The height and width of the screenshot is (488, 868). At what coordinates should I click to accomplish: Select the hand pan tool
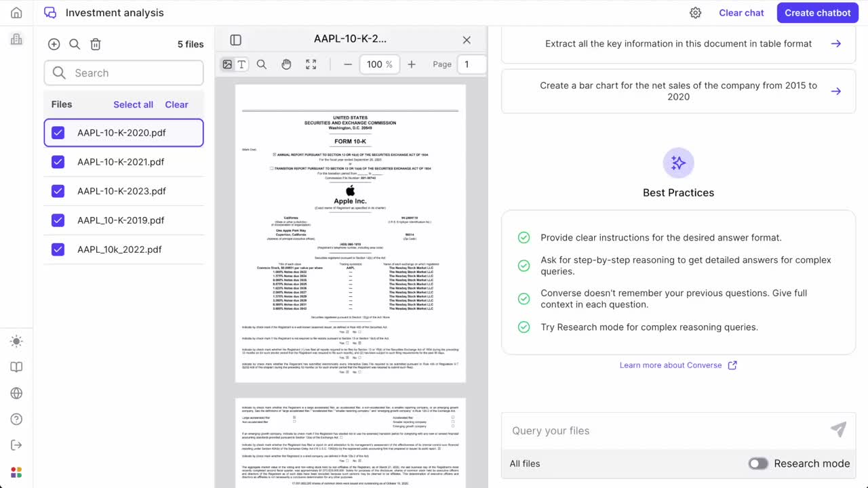point(286,64)
